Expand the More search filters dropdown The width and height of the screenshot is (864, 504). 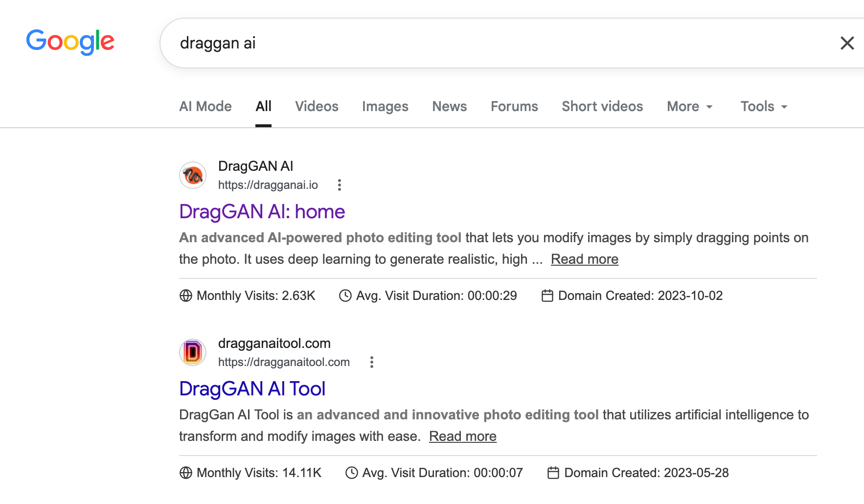click(690, 107)
